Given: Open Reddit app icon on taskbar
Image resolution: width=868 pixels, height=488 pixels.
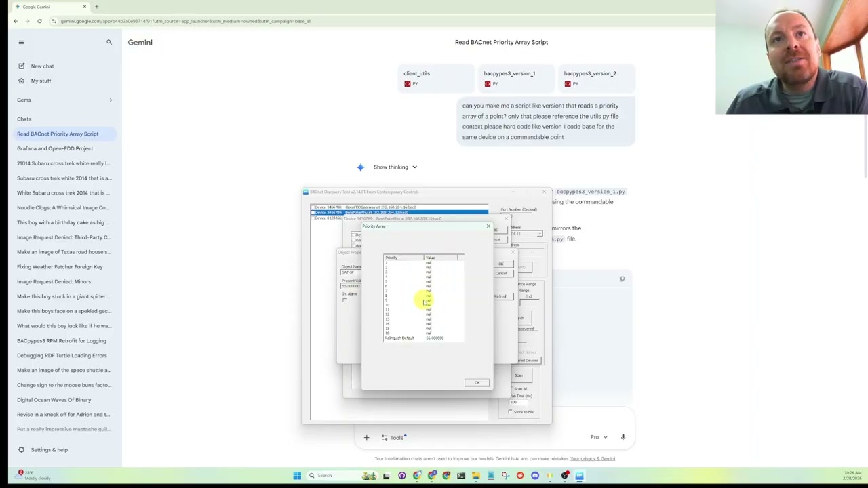Looking at the screenshot, I should pos(520,475).
